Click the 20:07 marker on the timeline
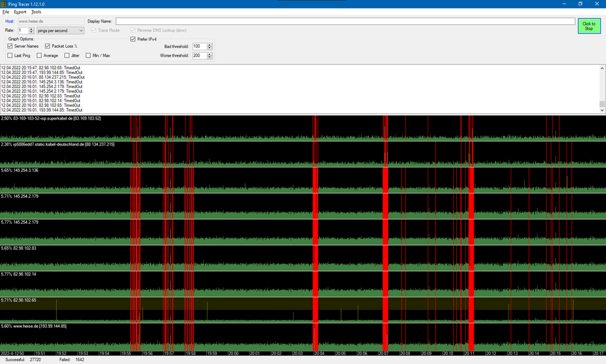This screenshot has width=606, height=364. [x=384, y=354]
